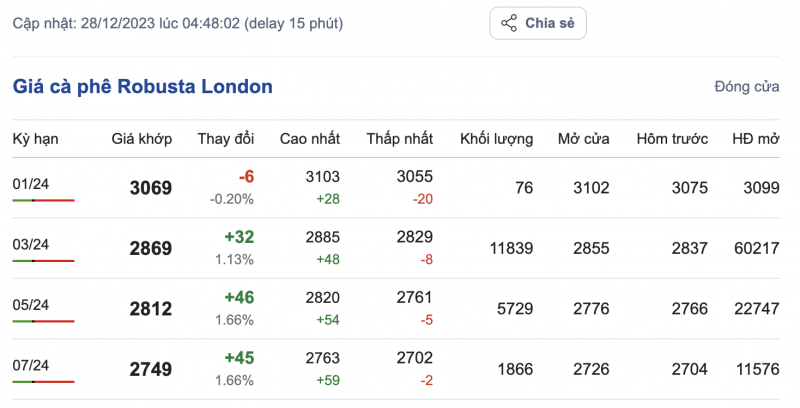Select the Kỳ hạn column header
800x408 pixels.
pyautogui.click(x=36, y=139)
